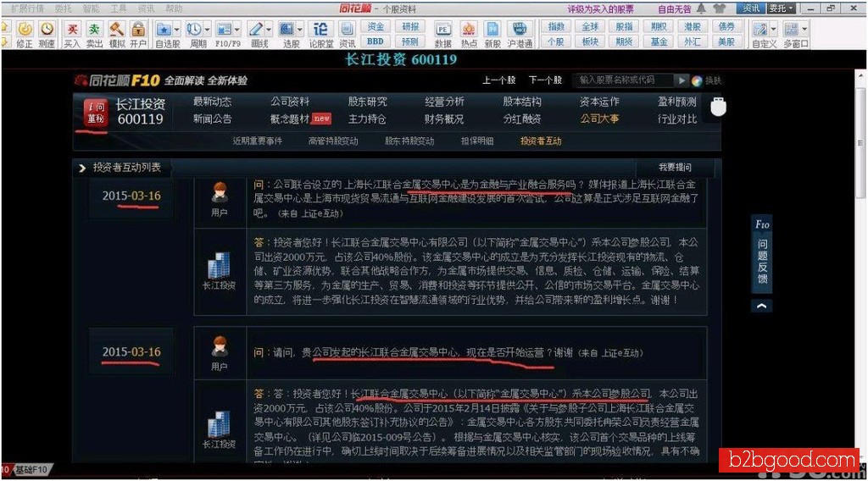Click the 研报 button
The image size is (868, 481).
point(410,26)
